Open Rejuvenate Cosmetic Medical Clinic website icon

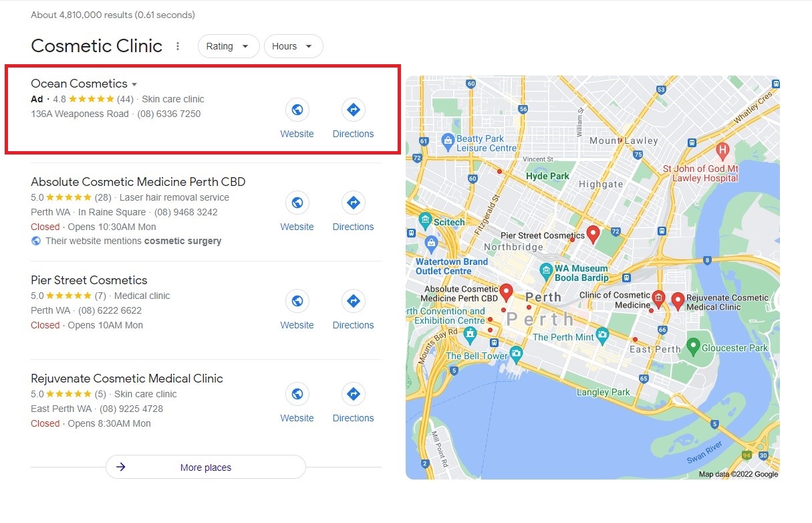click(297, 394)
